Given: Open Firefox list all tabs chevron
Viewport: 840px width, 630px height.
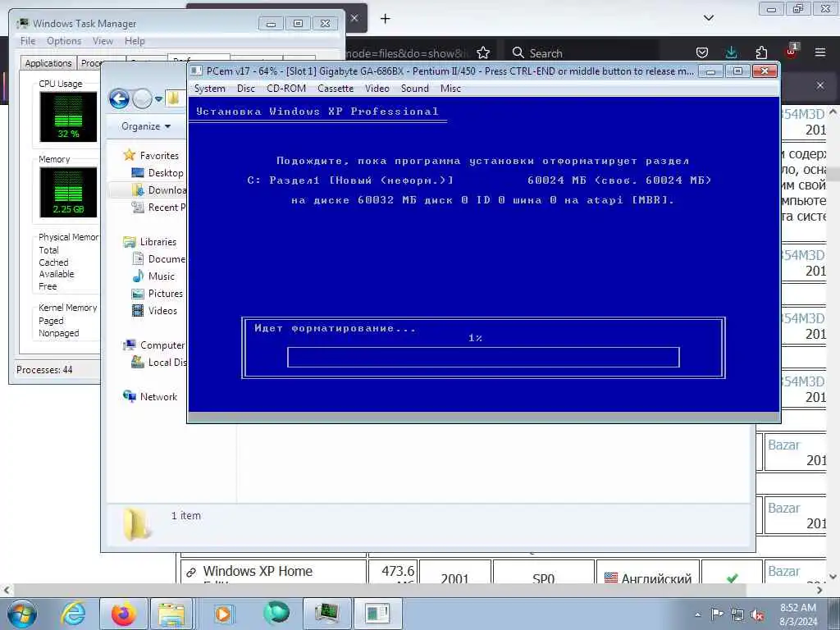Looking at the screenshot, I should (708, 18).
